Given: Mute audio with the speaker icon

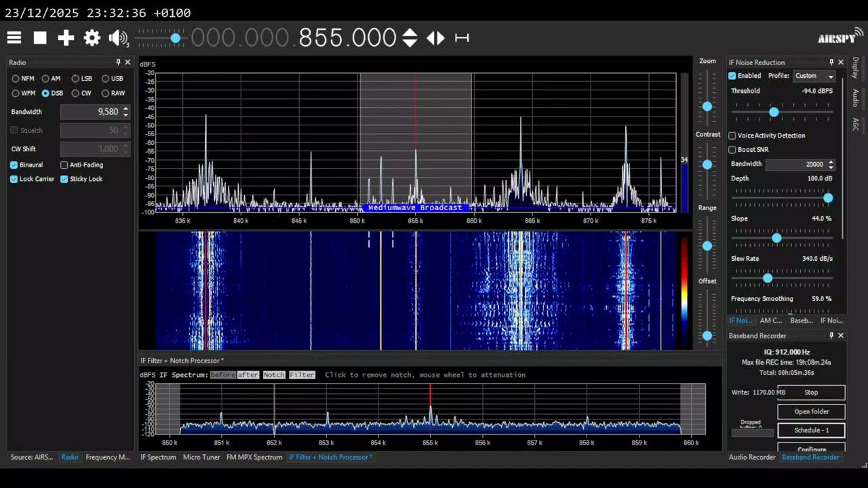Looking at the screenshot, I should [x=117, y=38].
